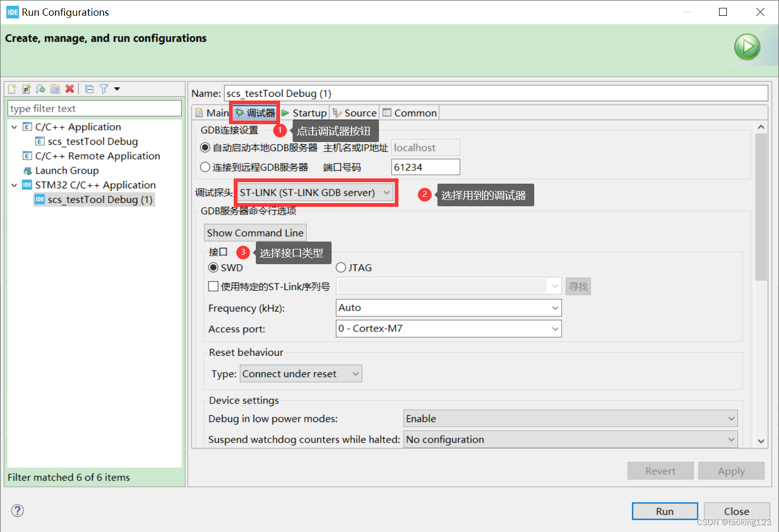Select 连接到远程GDB服务器 radio button
The width and height of the screenshot is (779, 532).
(x=205, y=167)
